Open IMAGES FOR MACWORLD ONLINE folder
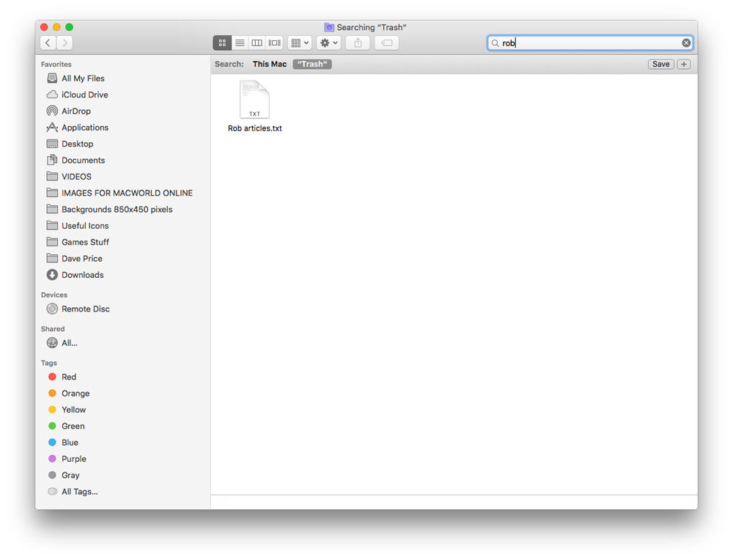The image size is (733, 560). pyautogui.click(x=127, y=193)
